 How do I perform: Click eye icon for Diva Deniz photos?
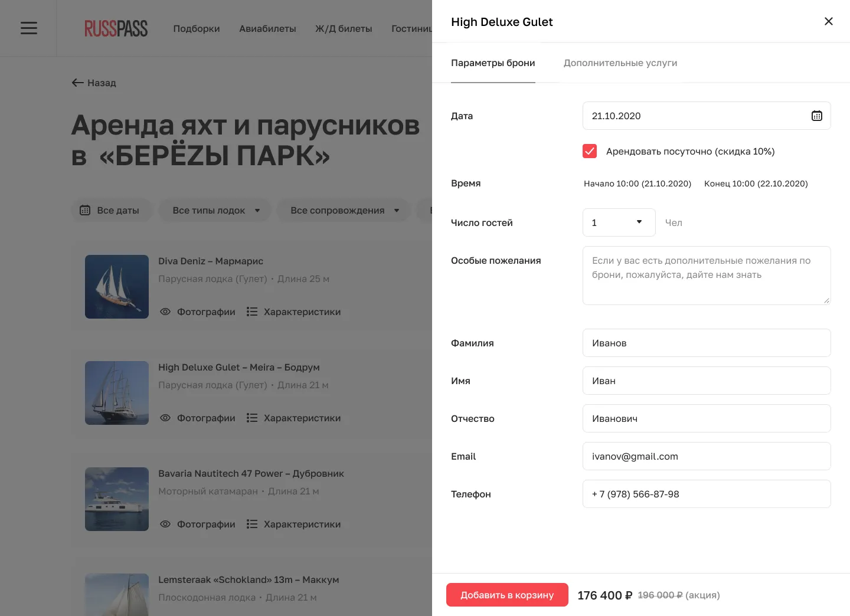point(165,312)
